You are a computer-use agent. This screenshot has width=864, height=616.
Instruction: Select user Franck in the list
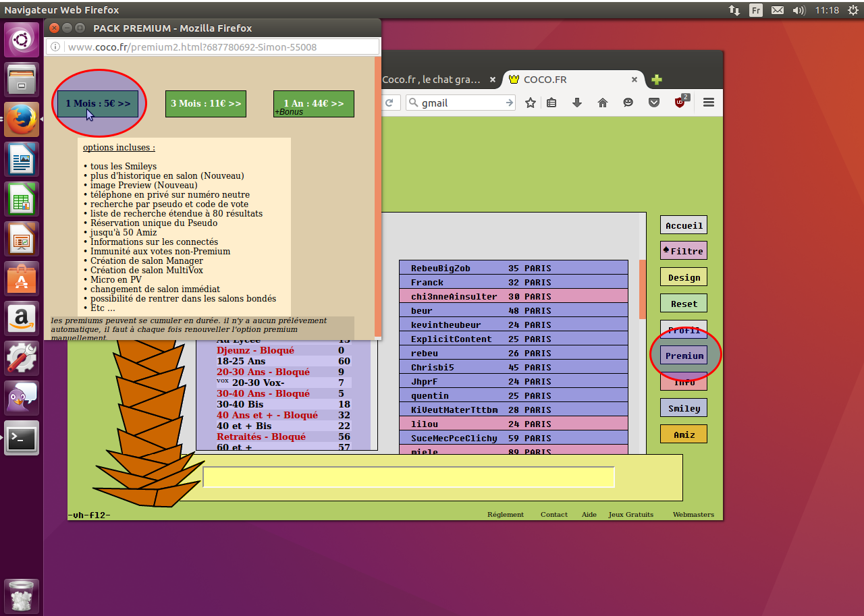[x=513, y=282]
